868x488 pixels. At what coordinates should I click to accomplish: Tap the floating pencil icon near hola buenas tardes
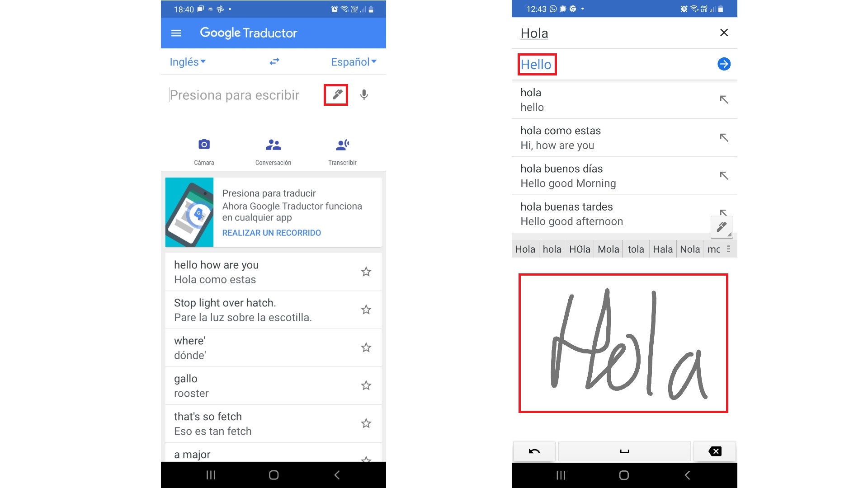point(722,227)
